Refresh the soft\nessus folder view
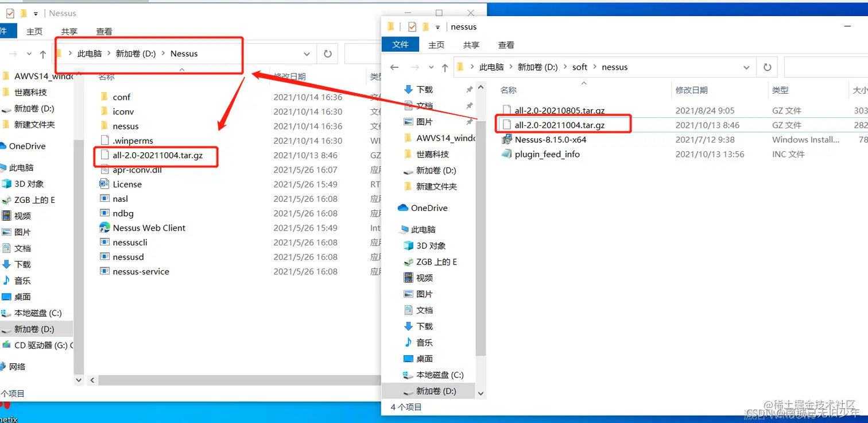The image size is (868, 423). pos(767,67)
